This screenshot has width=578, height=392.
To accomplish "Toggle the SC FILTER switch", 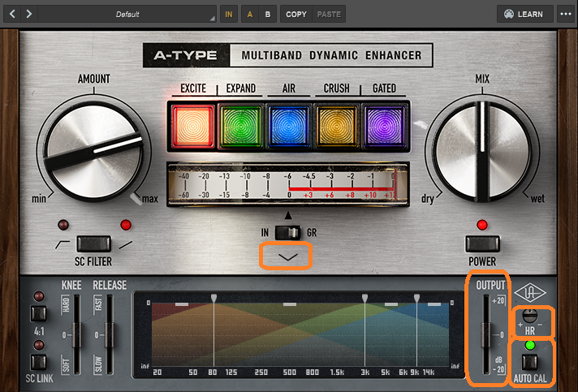I will point(94,242).
